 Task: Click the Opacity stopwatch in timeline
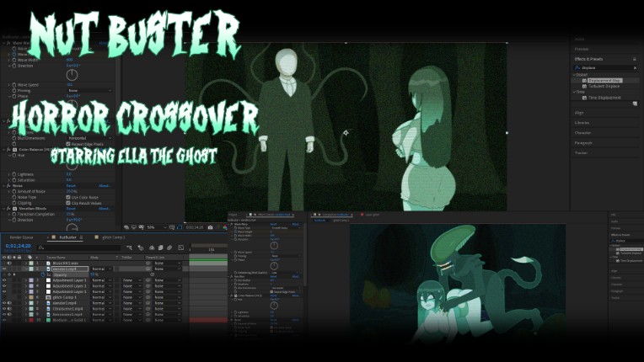coord(43,274)
